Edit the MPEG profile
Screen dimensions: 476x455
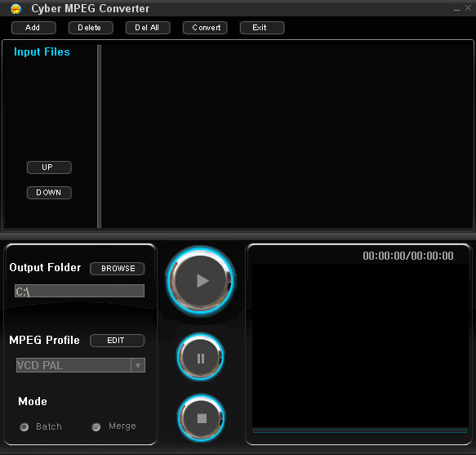[x=118, y=341]
